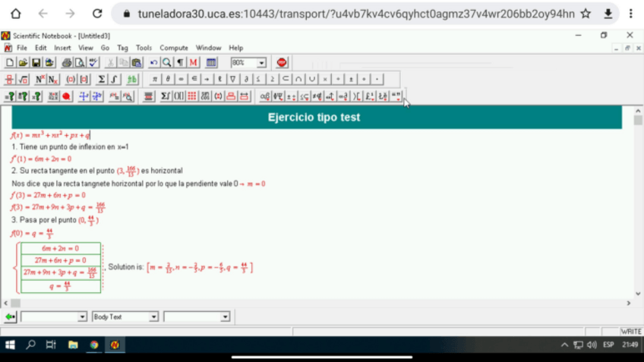This screenshot has width=644, height=362.
Task: Insert a fraction template
Action: [x=9, y=79]
